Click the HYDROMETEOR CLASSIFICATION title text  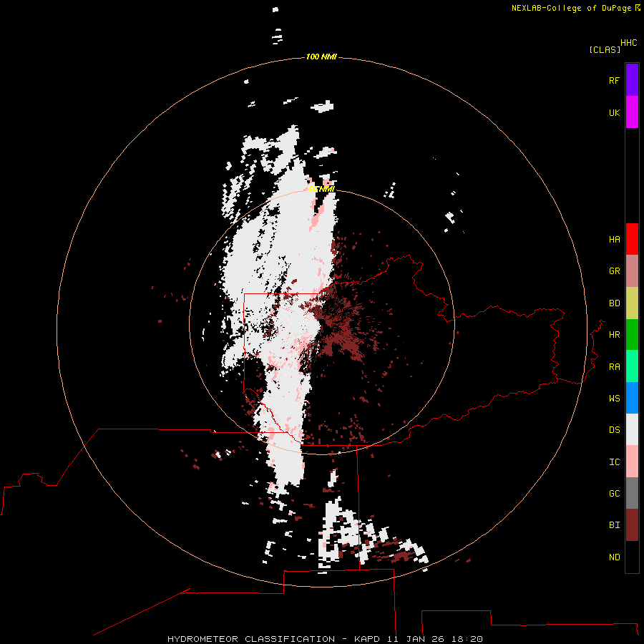(x=251, y=639)
